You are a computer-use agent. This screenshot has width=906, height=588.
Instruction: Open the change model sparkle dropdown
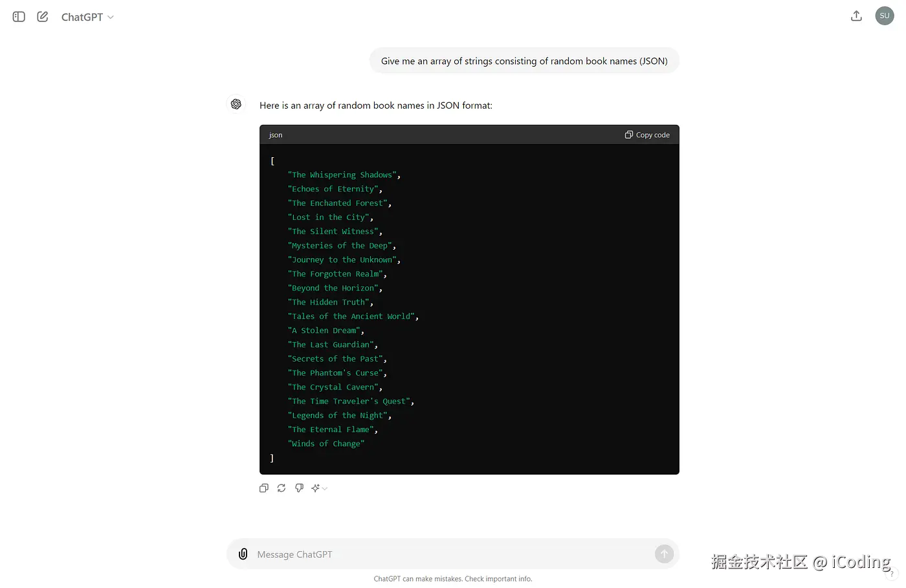(319, 488)
